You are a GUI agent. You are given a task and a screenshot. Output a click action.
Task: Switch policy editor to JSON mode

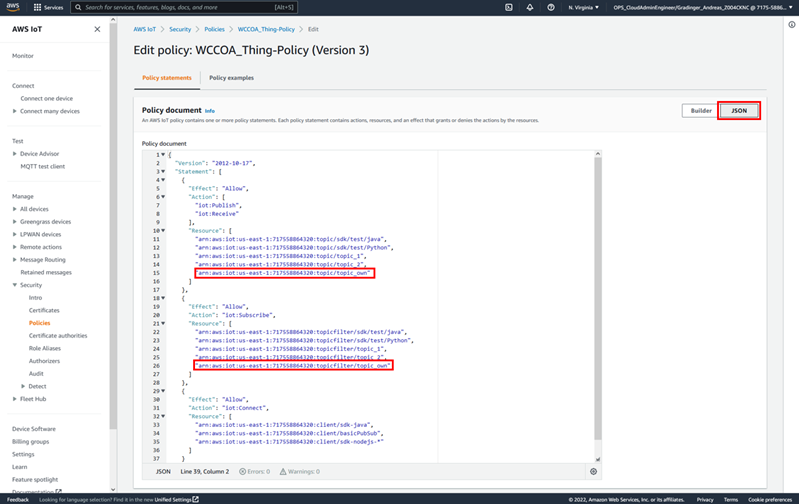click(x=739, y=110)
